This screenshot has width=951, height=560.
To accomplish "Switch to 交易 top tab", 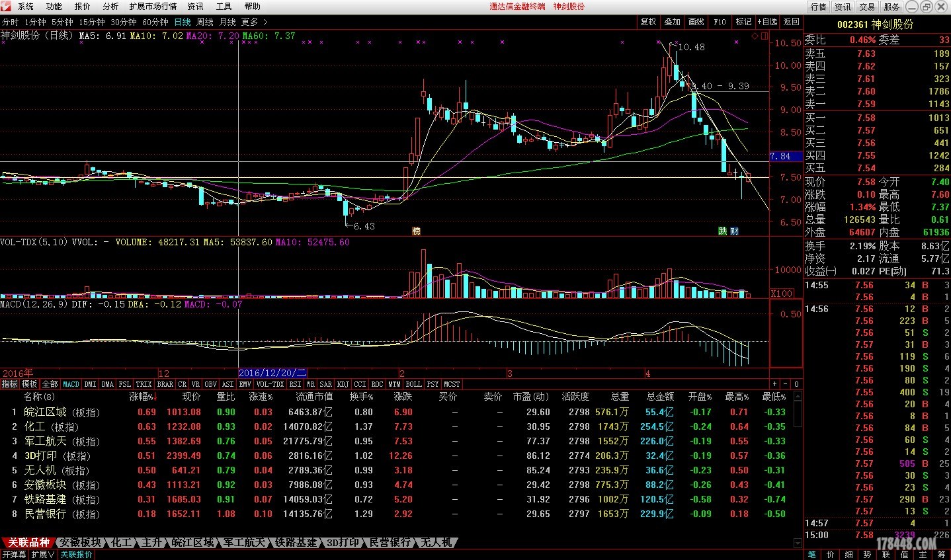I will [867, 7].
